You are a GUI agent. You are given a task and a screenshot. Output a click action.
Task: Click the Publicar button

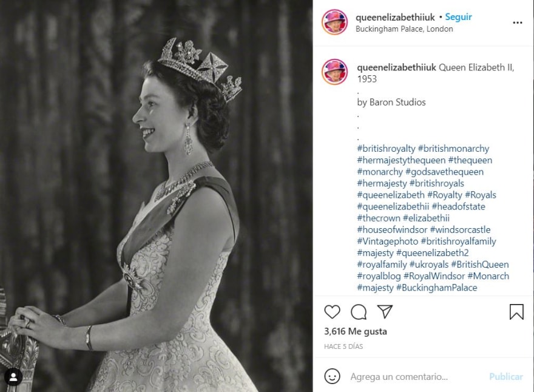(x=505, y=377)
